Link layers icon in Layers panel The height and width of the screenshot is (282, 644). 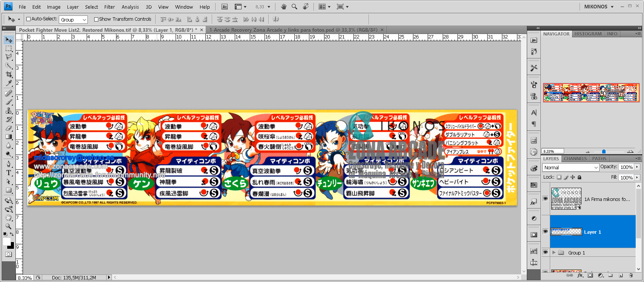click(569, 275)
